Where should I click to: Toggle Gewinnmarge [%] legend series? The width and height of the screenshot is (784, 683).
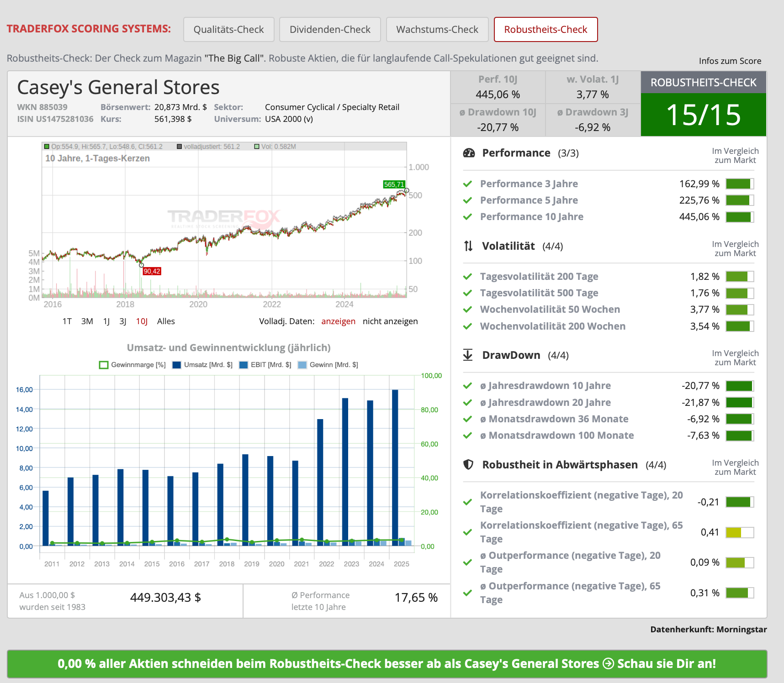(132, 365)
